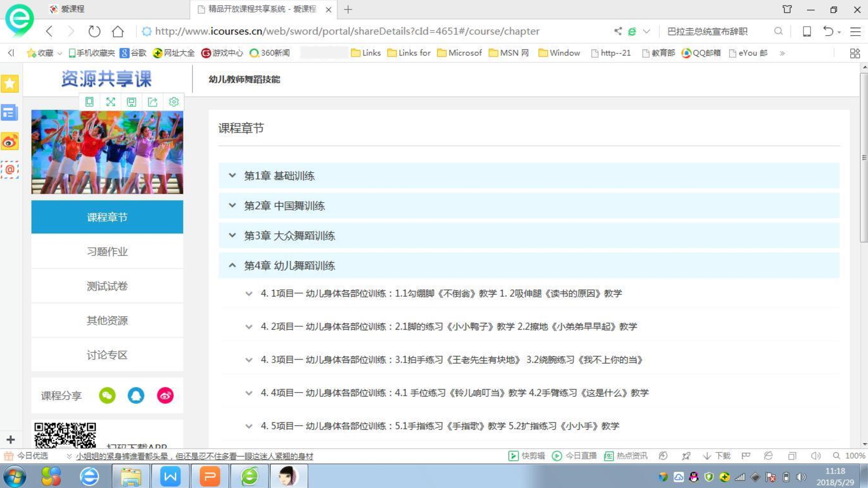
Task: Share course via the QQ icon
Action: [136, 395]
